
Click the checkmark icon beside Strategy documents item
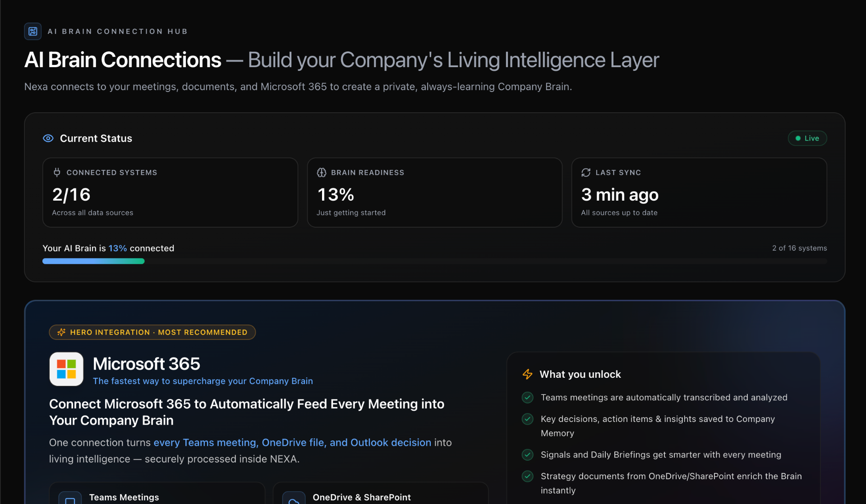click(527, 476)
